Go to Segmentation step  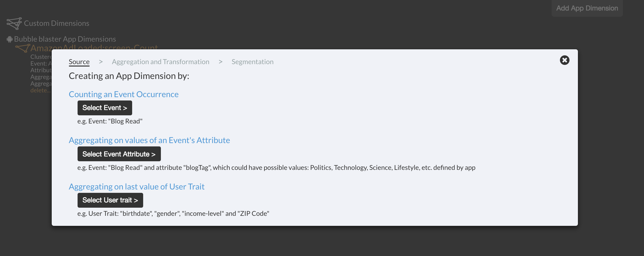[253, 62]
